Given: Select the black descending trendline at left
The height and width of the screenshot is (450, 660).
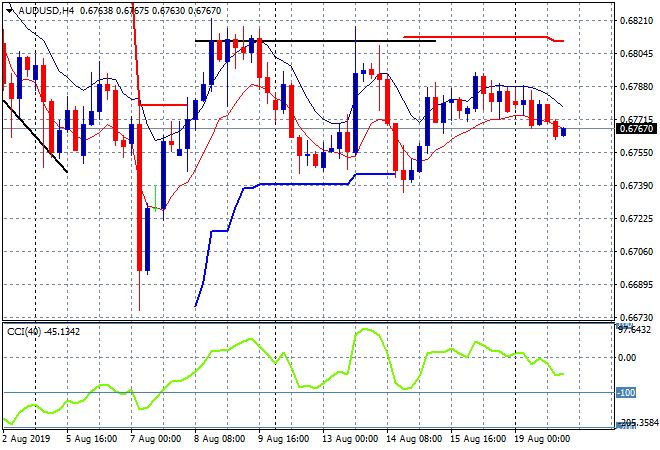Looking at the screenshot, I should [x=35, y=136].
